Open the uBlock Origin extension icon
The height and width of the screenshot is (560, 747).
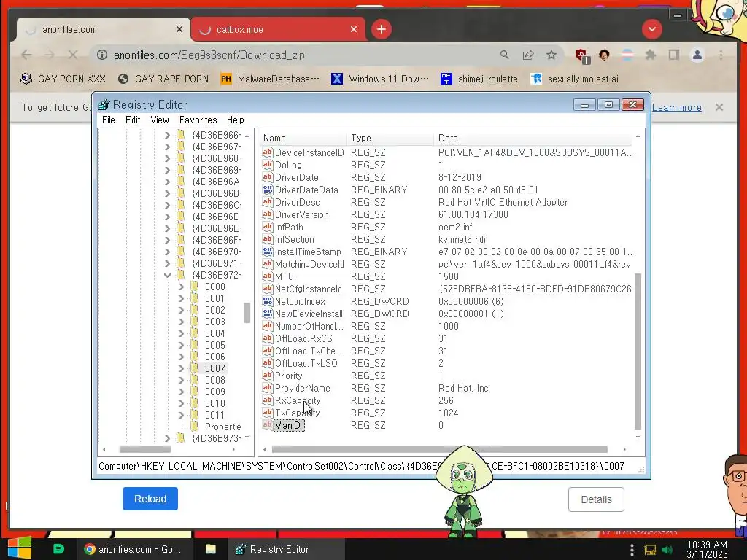(581, 55)
